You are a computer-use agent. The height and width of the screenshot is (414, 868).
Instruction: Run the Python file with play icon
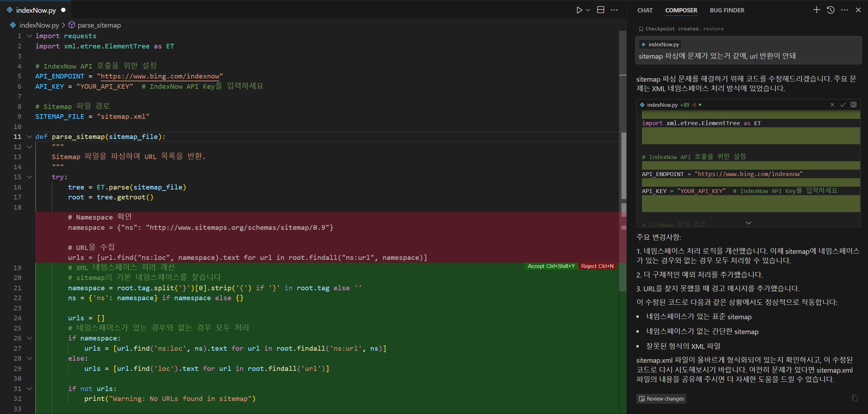coord(579,10)
